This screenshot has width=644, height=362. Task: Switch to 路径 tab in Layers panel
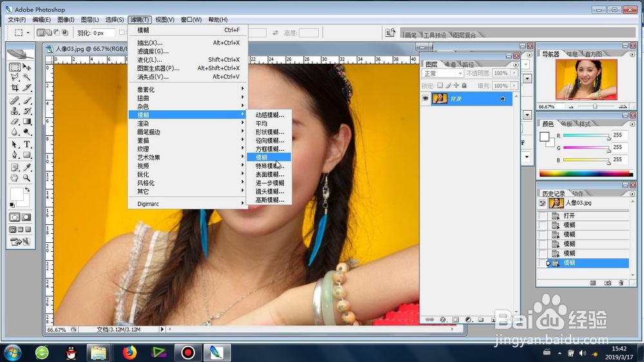468,64
